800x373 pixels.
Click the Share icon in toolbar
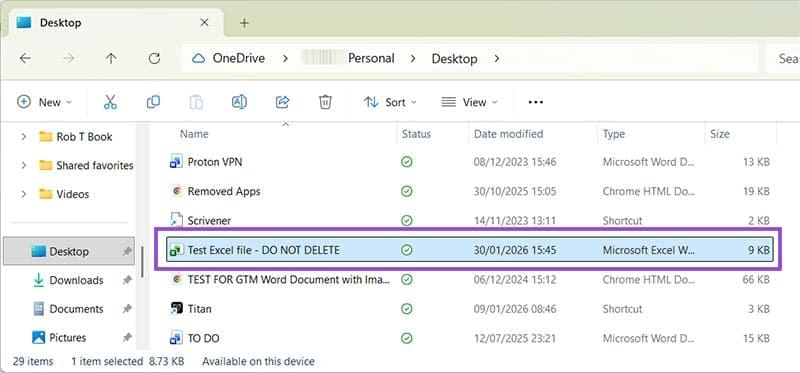(283, 102)
